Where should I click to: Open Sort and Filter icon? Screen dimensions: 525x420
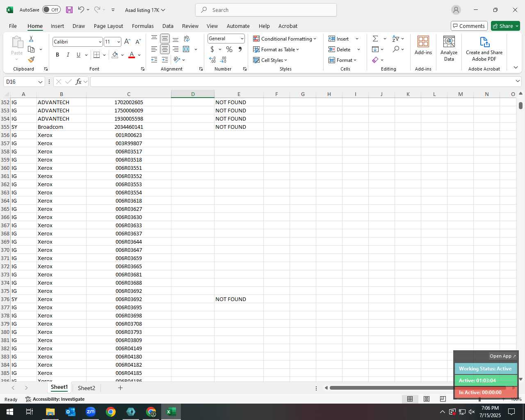[395, 39]
